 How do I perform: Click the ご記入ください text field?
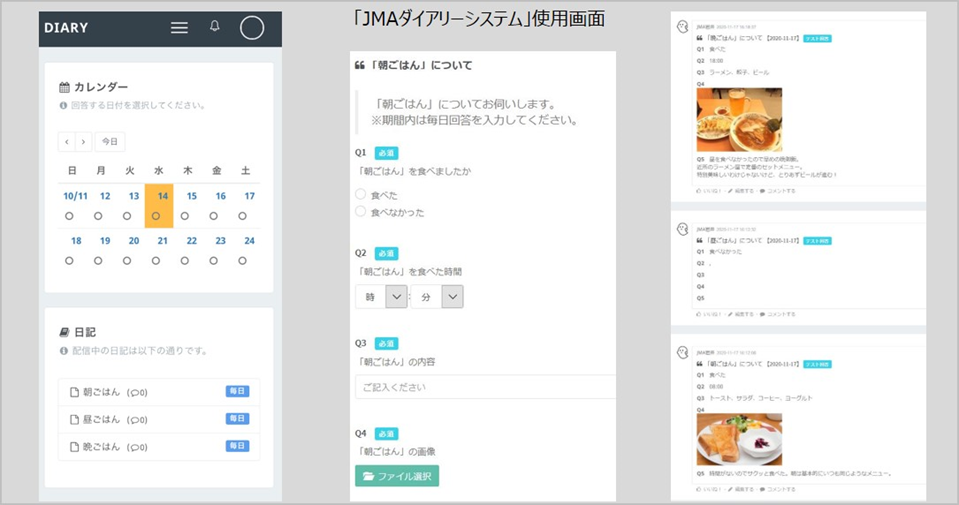click(x=485, y=387)
